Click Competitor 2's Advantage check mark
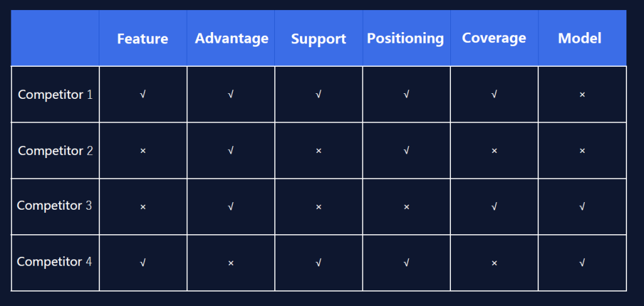This screenshot has height=306, width=644. 231,150
